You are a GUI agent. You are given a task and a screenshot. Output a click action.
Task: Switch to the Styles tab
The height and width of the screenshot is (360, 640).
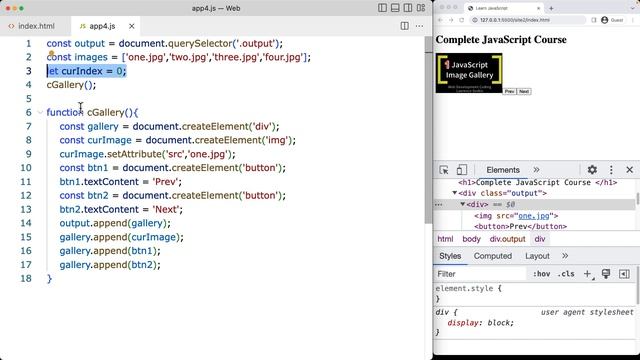[450, 256]
